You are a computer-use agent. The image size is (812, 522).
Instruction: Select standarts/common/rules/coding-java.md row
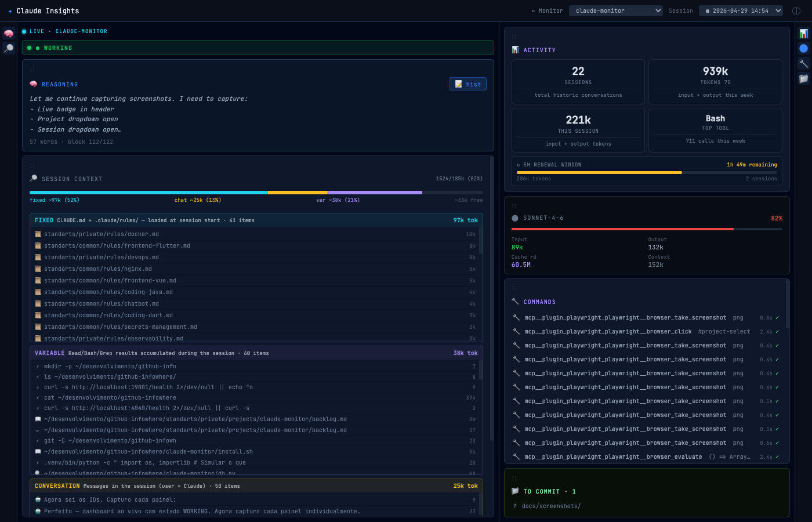[x=255, y=292]
